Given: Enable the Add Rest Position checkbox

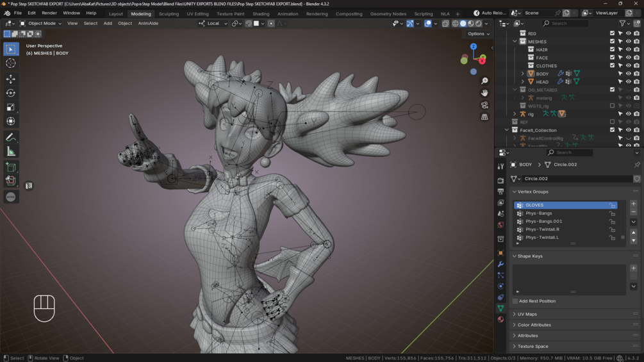Looking at the screenshot, I should 515,301.
